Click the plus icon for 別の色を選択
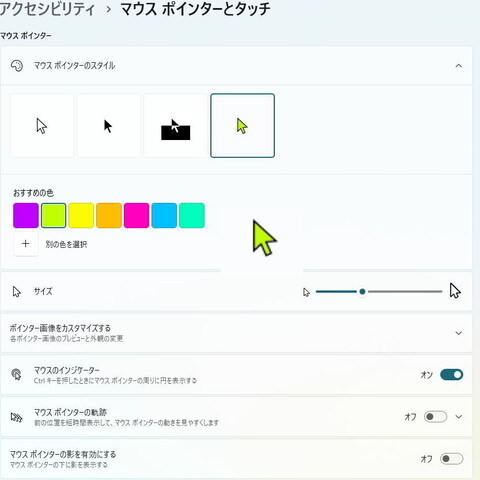480x480 pixels. coord(26,244)
